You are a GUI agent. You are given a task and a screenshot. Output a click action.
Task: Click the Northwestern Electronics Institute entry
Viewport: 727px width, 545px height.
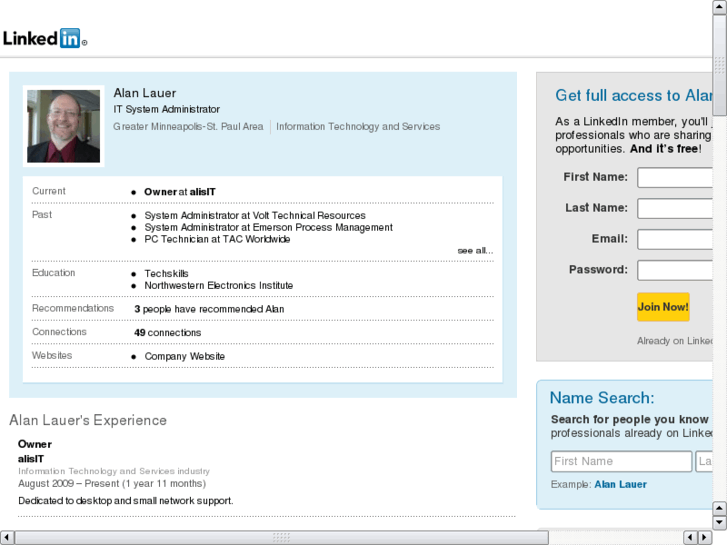tap(219, 285)
